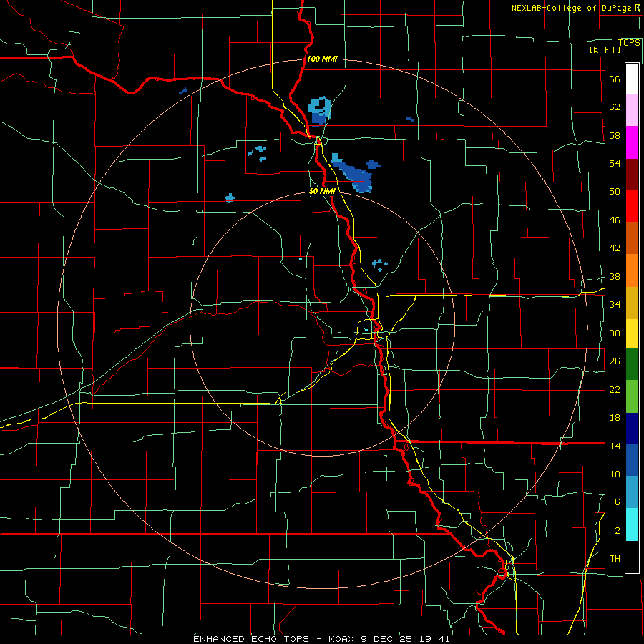Select the navy blue legend swatch

(x=632, y=429)
